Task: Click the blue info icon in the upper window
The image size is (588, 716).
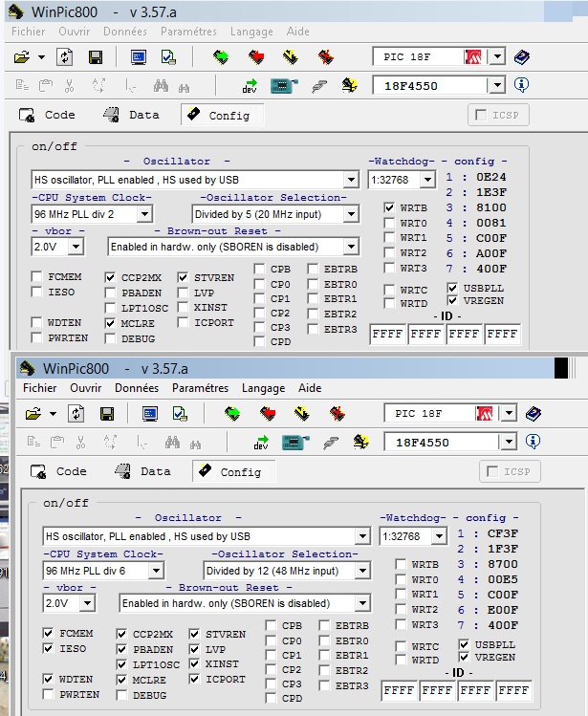Action: 521,84
